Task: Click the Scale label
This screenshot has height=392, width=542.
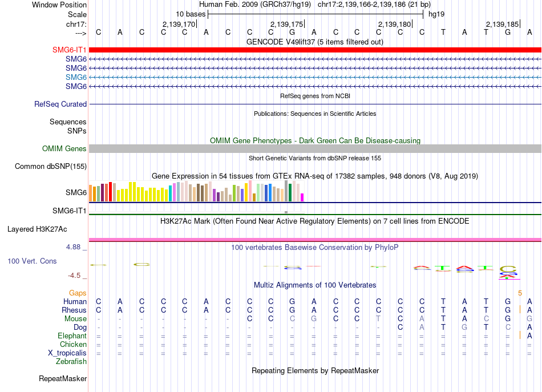Action: pyautogui.click(x=77, y=14)
